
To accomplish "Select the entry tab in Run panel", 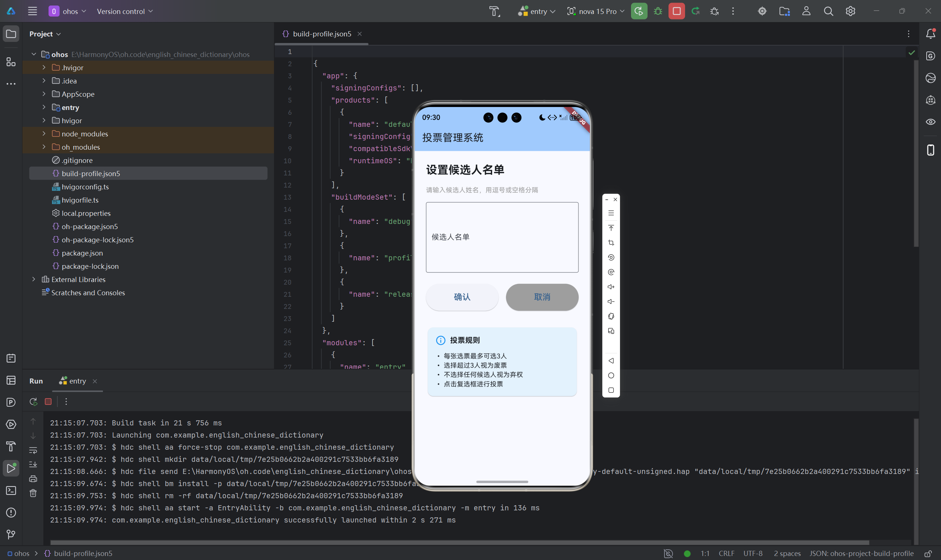I will click(x=77, y=381).
